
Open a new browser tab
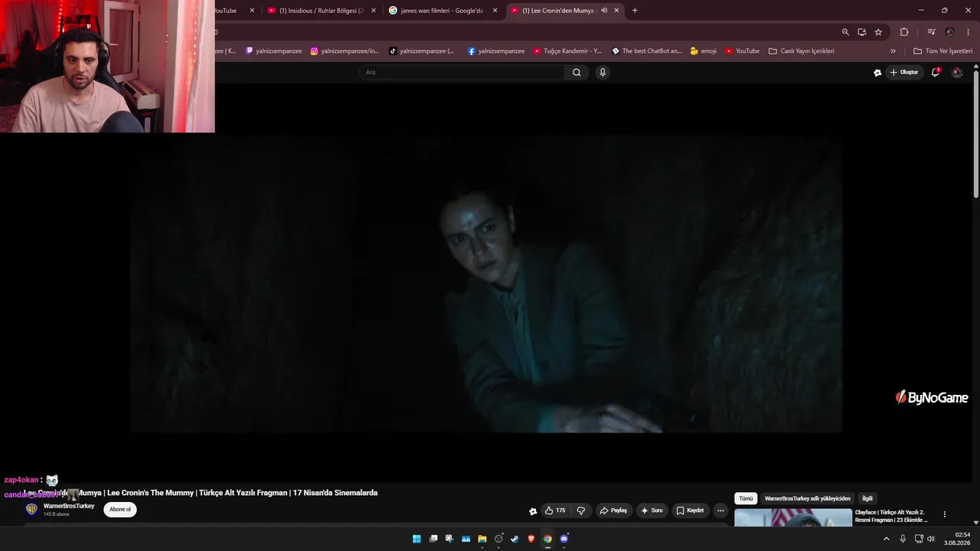coord(635,11)
